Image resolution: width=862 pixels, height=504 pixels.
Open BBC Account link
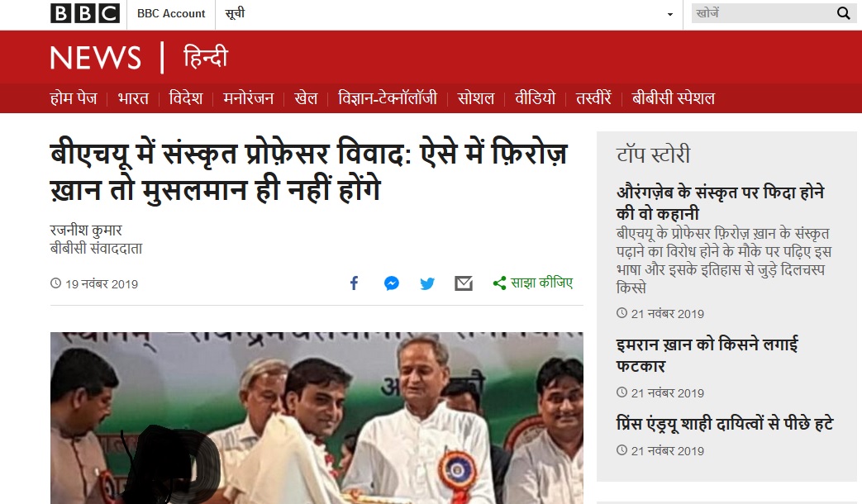(x=171, y=13)
